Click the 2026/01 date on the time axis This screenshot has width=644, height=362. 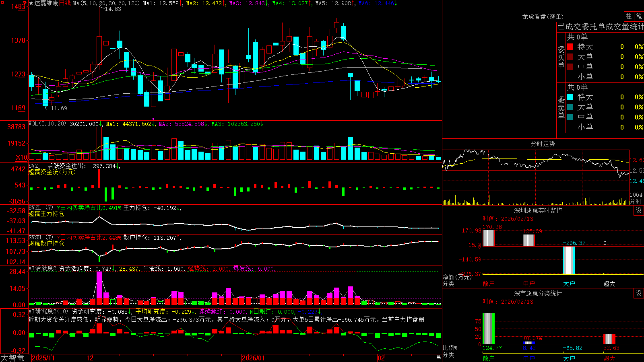click(254, 358)
